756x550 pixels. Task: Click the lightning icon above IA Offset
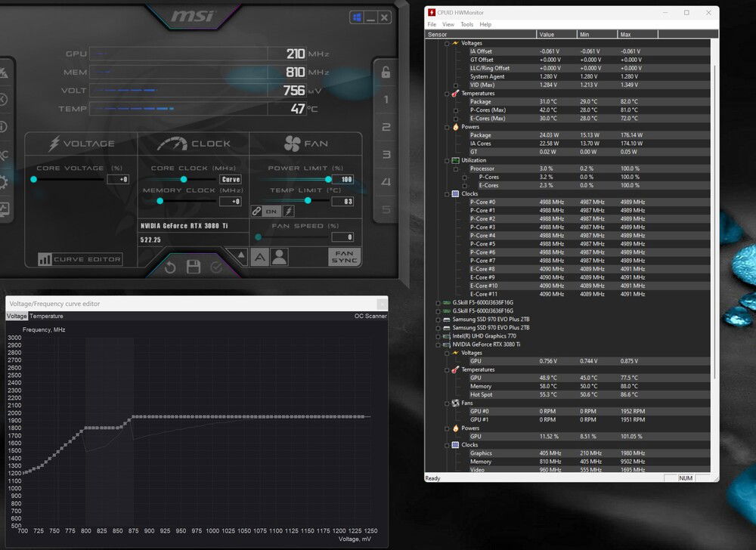click(455, 43)
